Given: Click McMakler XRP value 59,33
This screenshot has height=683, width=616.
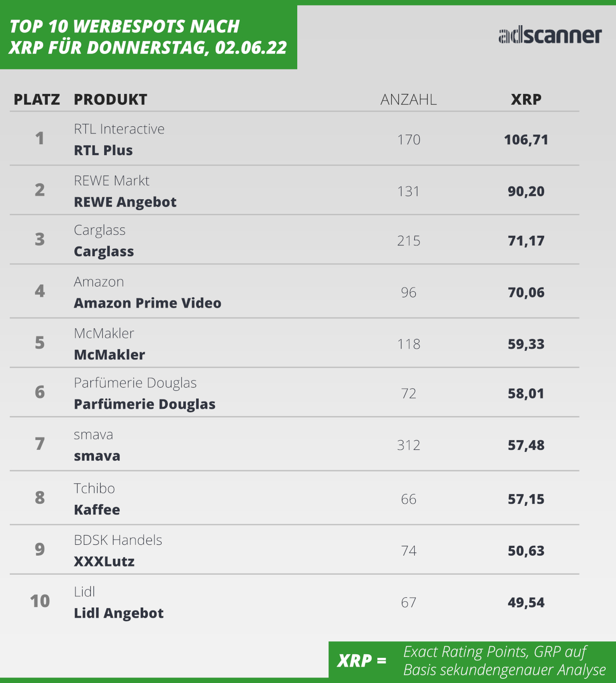Looking at the screenshot, I should pyautogui.click(x=526, y=344).
